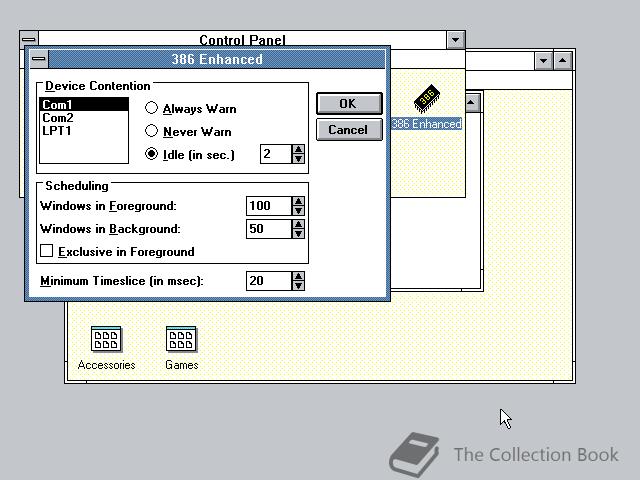The width and height of the screenshot is (640, 480).
Task: Open the Control Panel window control menu
Action: coord(29,39)
